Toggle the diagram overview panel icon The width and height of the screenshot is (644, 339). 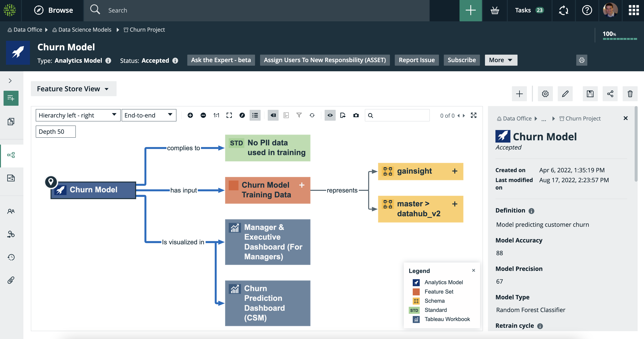pyautogui.click(x=286, y=115)
